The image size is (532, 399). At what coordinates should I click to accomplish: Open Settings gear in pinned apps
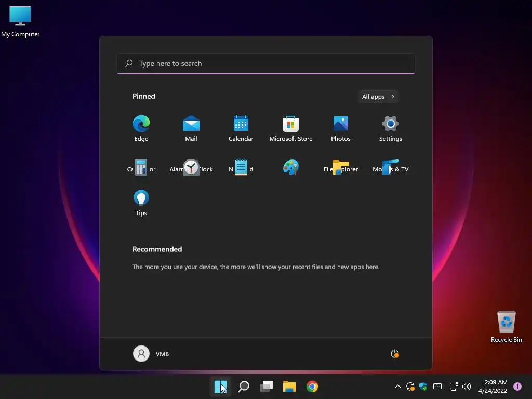391,128
